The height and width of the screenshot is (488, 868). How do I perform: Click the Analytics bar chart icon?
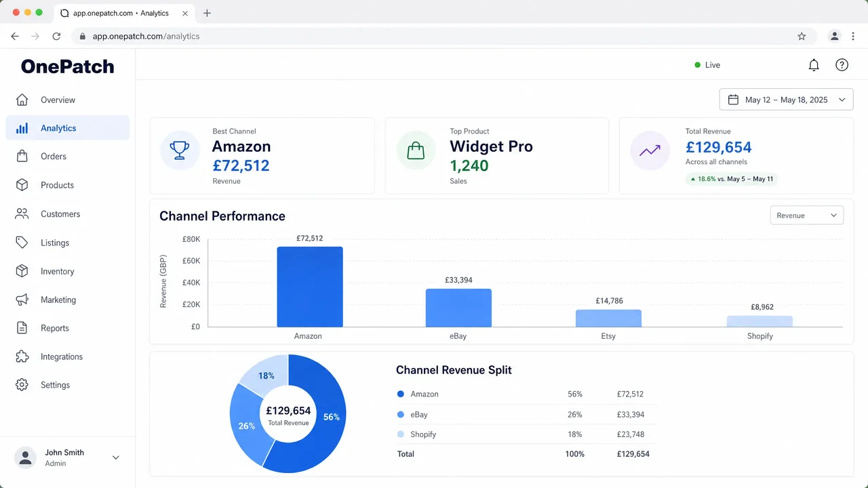pos(22,128)
